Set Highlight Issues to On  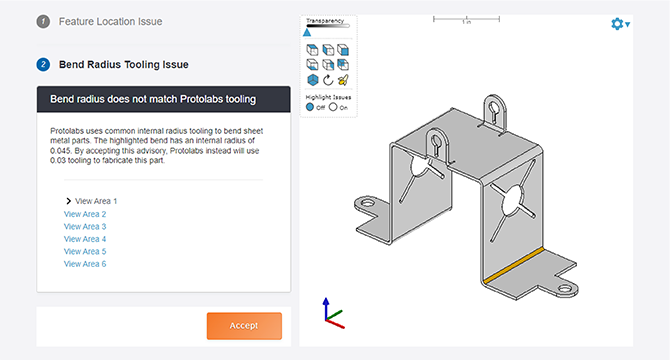pos(333,107)
